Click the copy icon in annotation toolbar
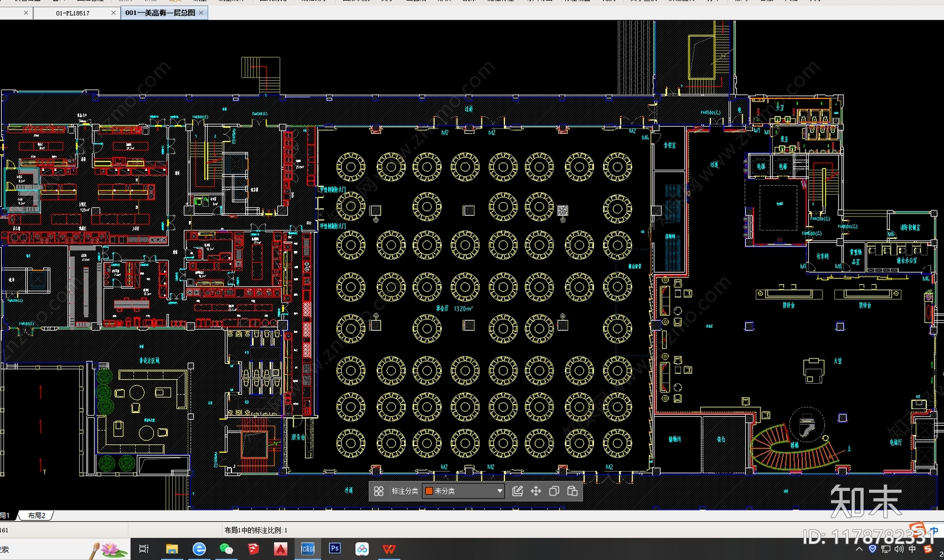This screenshot has width=944, height=560. [x=554, y=491]
